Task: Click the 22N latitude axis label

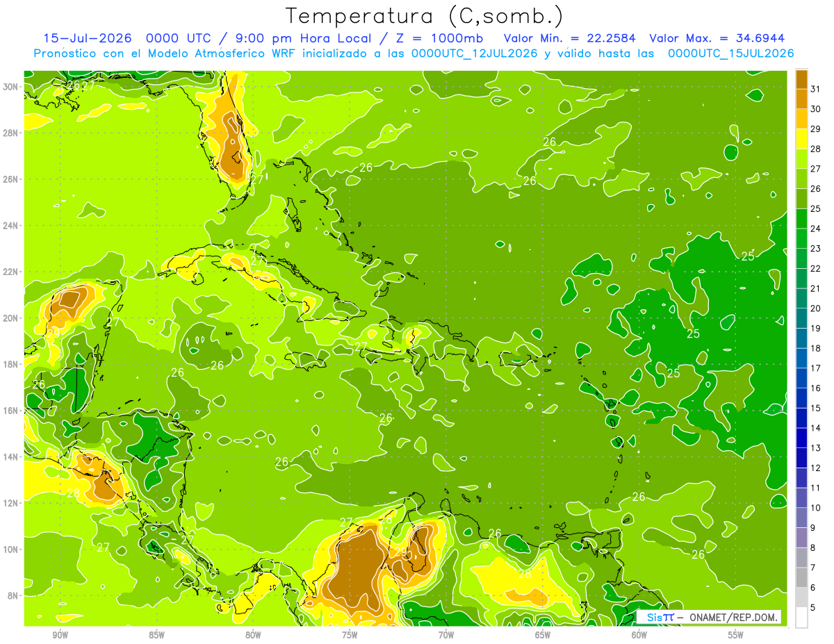Action: [x=11, y=272]
